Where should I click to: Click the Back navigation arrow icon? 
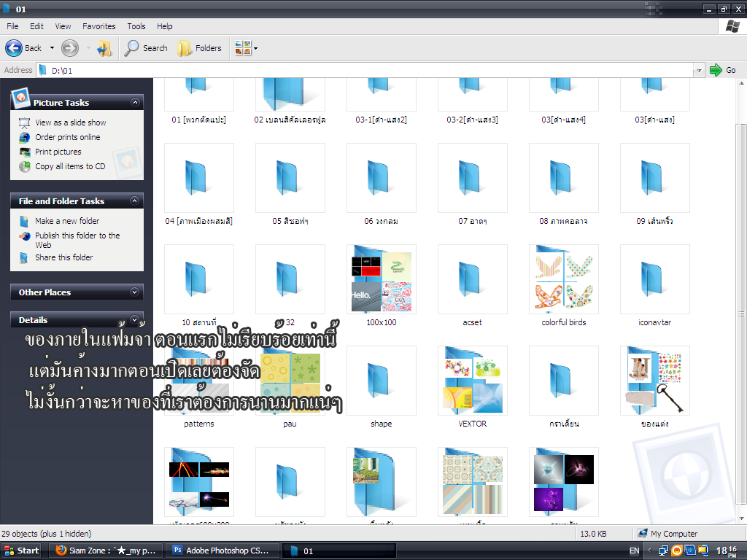point(14,48)
